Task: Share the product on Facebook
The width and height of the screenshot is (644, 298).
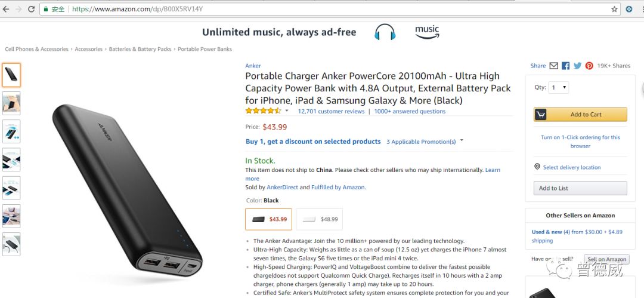Action: [565, 66]
